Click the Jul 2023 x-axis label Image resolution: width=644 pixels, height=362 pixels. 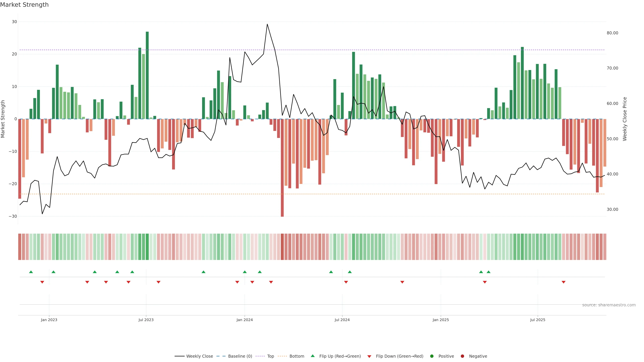pos(146,320)
